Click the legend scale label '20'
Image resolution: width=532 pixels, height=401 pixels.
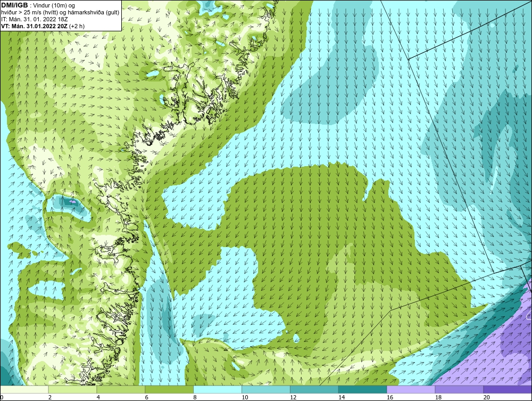pos(487,397)
